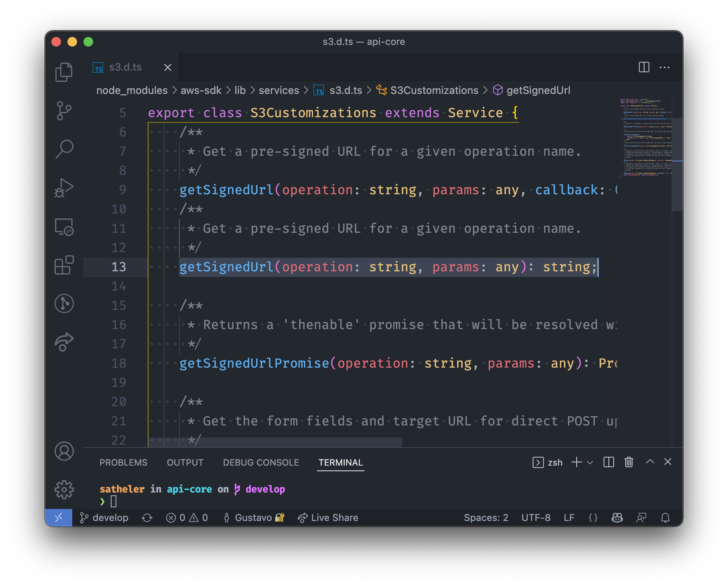728x586 pixels.
Task: Open the Git Graph circular icon
Action: pos(64,303)
